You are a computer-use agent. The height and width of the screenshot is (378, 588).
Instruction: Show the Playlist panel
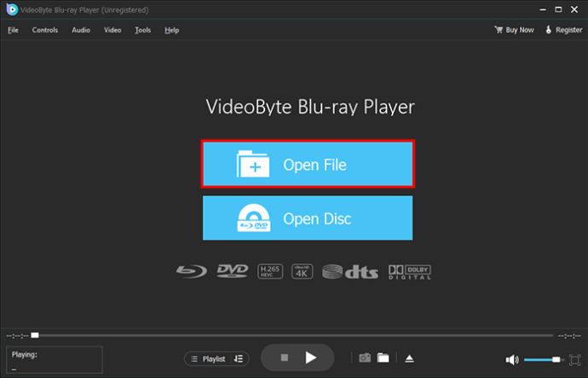click(209, 359)
